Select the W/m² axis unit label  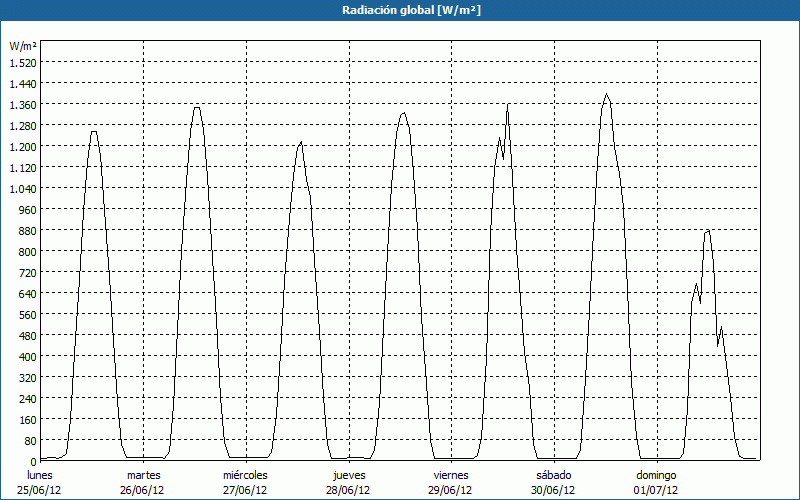(x=23, y=46)
